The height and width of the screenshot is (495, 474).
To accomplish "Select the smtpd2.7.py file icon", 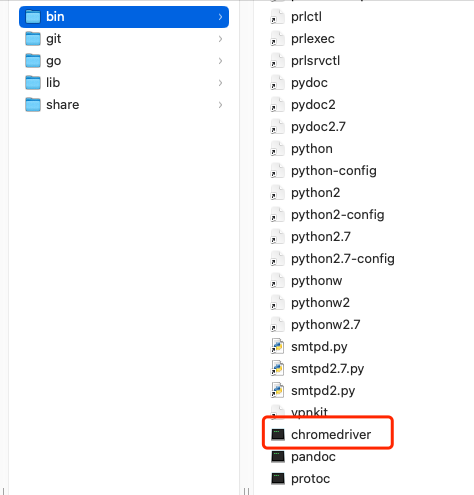I will (277, 368).
